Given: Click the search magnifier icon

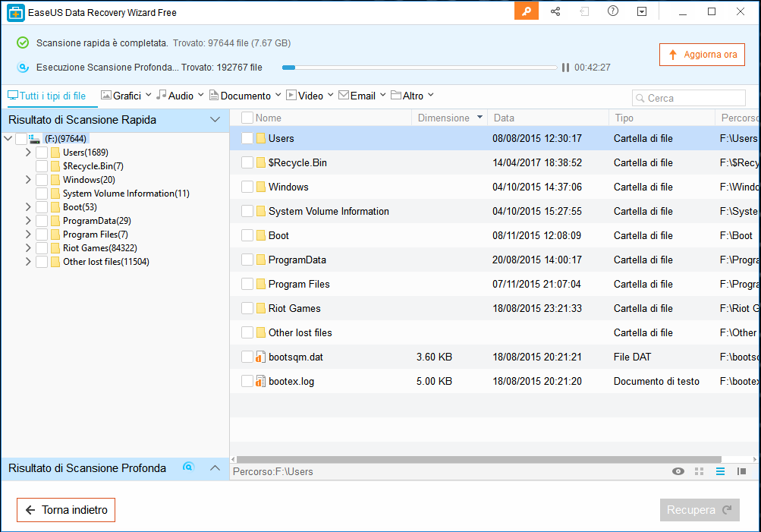Looking at the screenshot, I should [640, 98].
